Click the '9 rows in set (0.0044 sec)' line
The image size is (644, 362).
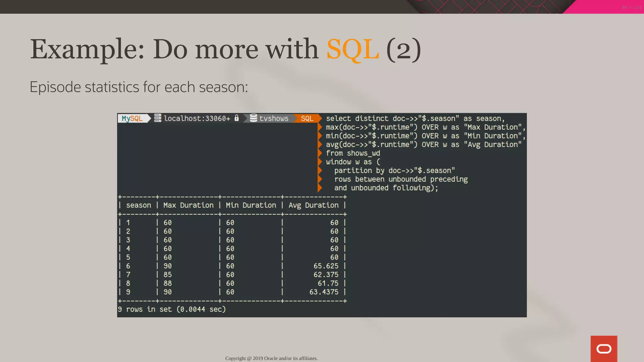172,309
